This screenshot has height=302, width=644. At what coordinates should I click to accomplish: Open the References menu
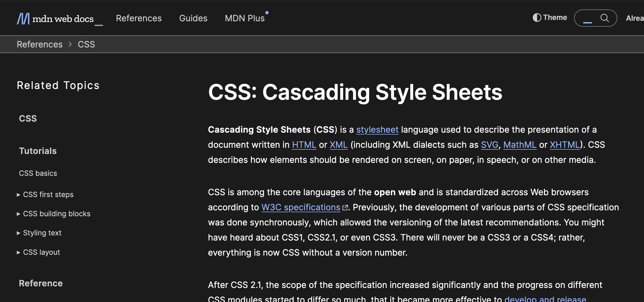tap(139, 18)
